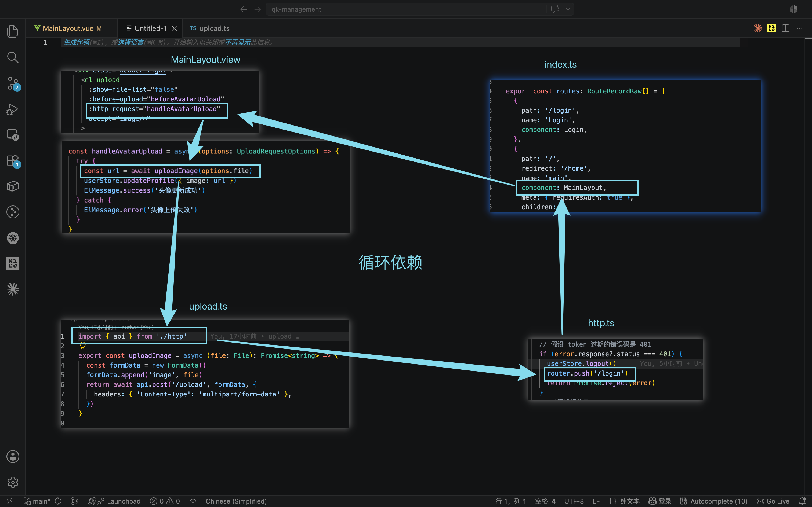The image size is (812, 507).
Task: Expand the command center dropdown chevron
Action: point(568,9)
